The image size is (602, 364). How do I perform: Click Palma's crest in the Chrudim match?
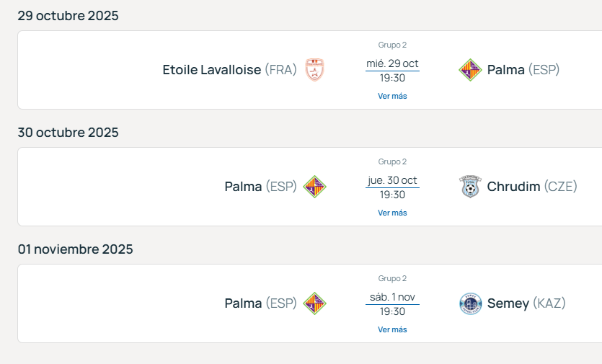click(314, 187)
